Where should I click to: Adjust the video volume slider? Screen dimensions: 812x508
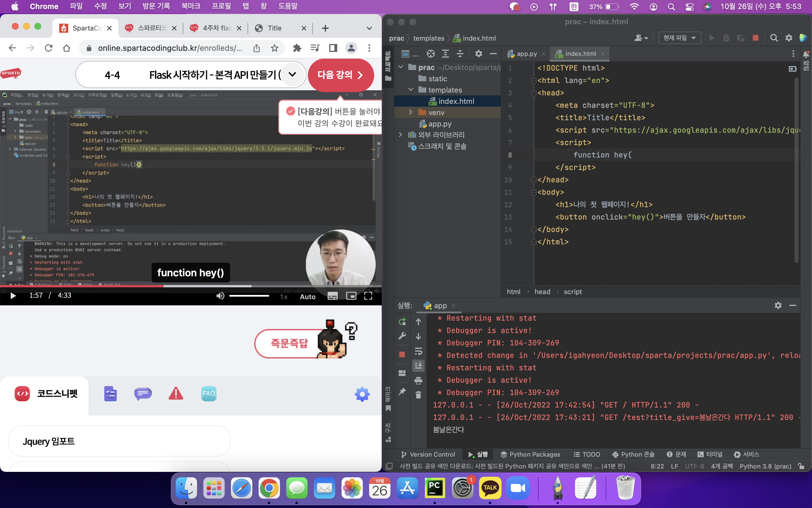tap(249, 296)
